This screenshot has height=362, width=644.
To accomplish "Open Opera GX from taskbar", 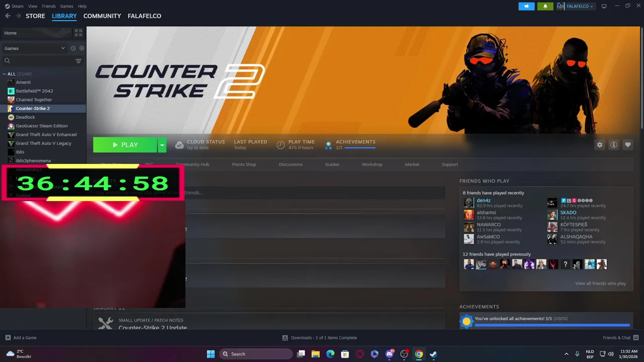I will click(360, 354).
